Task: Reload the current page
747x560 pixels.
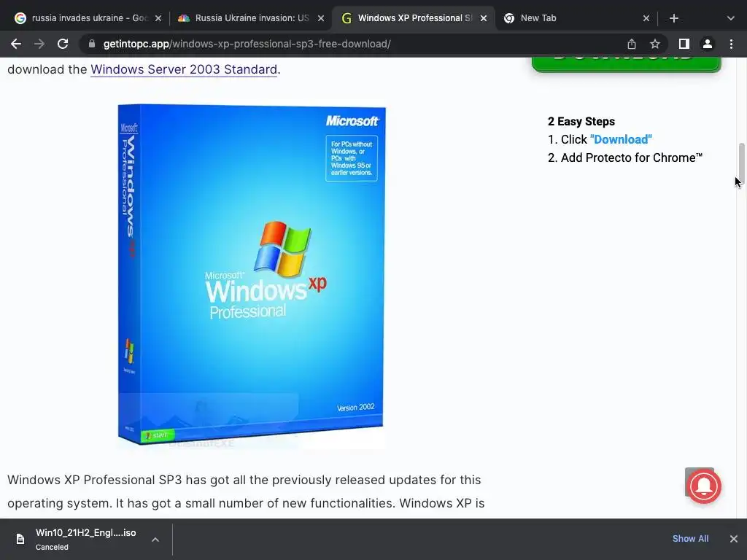Action: coord(63,44)
